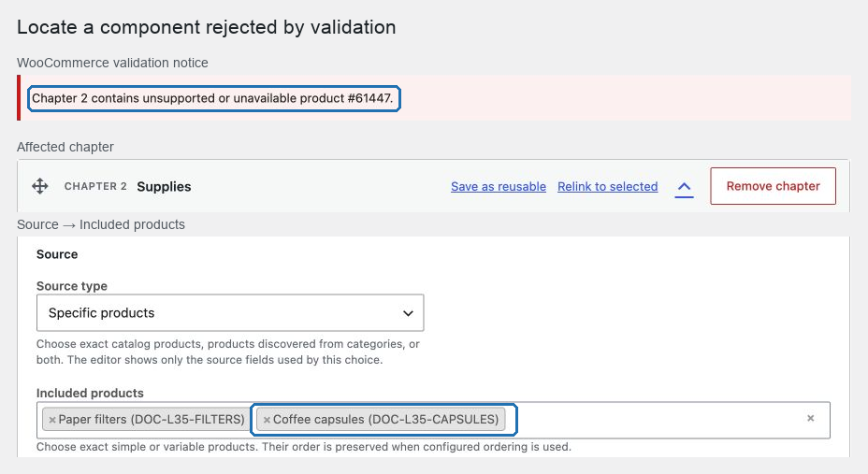Remove the Coffee capsules product tag

click(267, 420)
